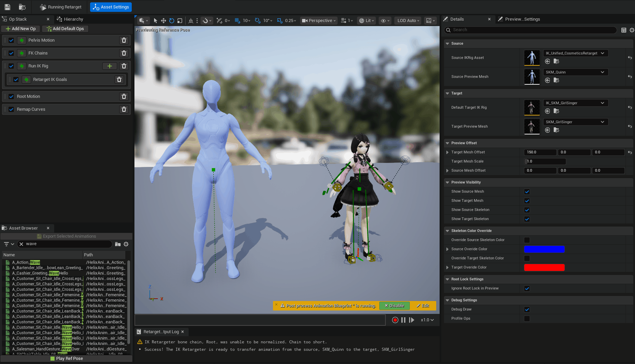Add a child op to Run IK Rig
Image resolution: width=635 pixels, height=364 pixels.
[110, 66]
